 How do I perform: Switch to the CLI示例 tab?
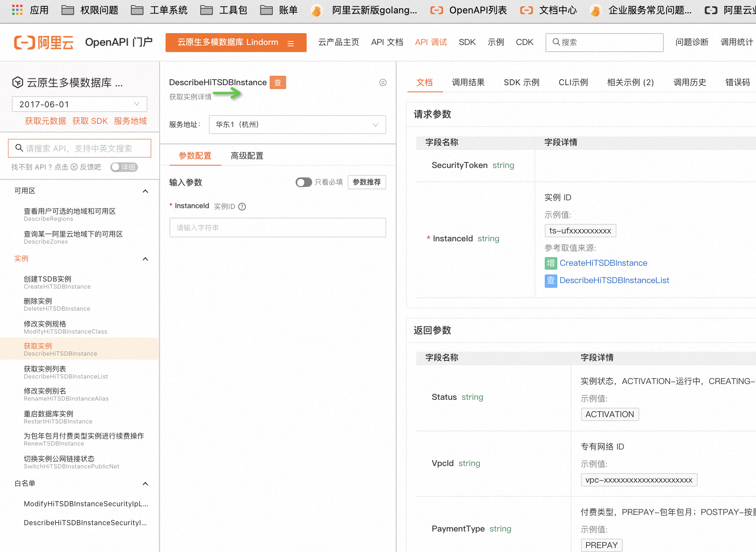[x=574, y=82]
